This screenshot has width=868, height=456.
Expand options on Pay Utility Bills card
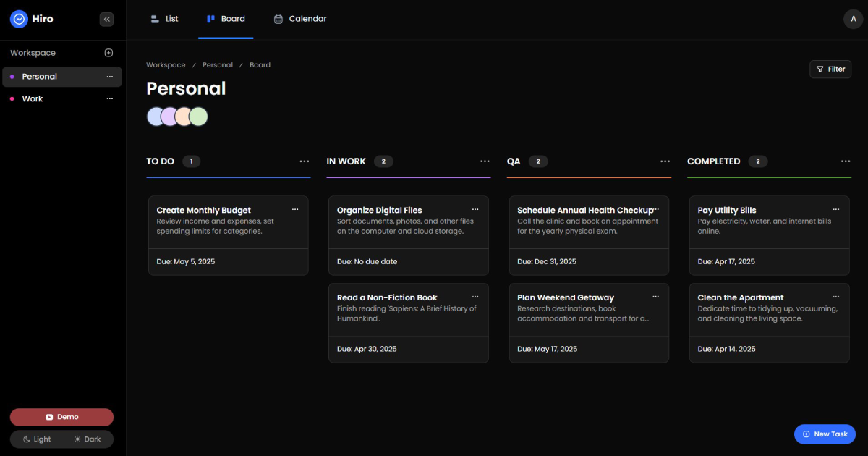[x=836, y=209]
